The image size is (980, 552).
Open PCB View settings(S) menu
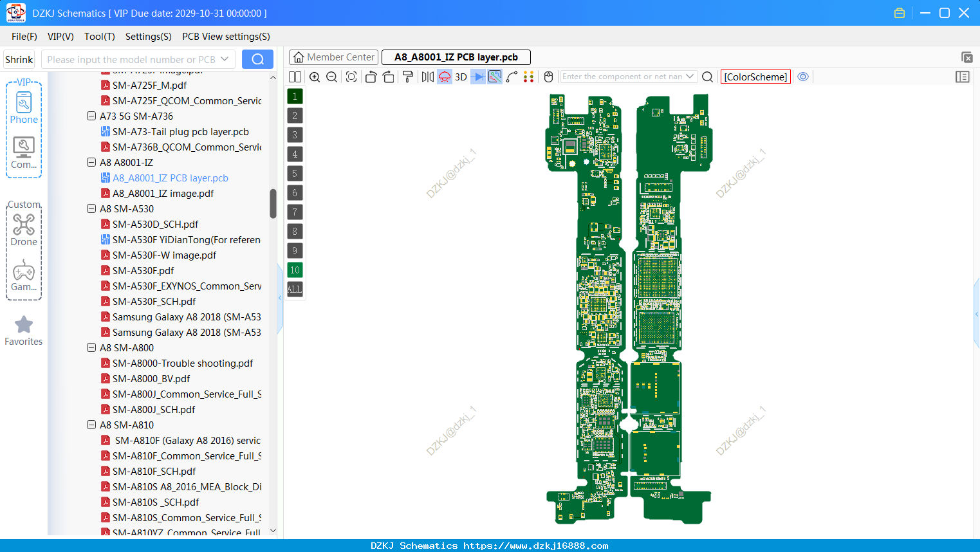point(226,37)
